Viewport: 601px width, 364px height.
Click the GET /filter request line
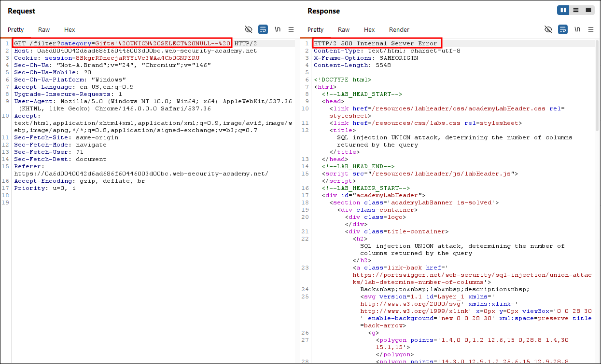pos(123,43)
